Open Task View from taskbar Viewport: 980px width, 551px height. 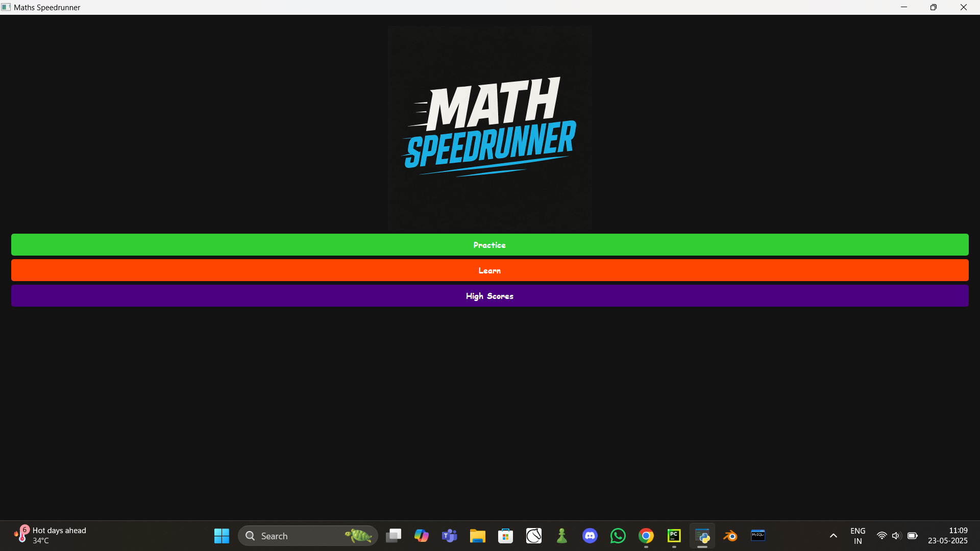coord(394,536)
